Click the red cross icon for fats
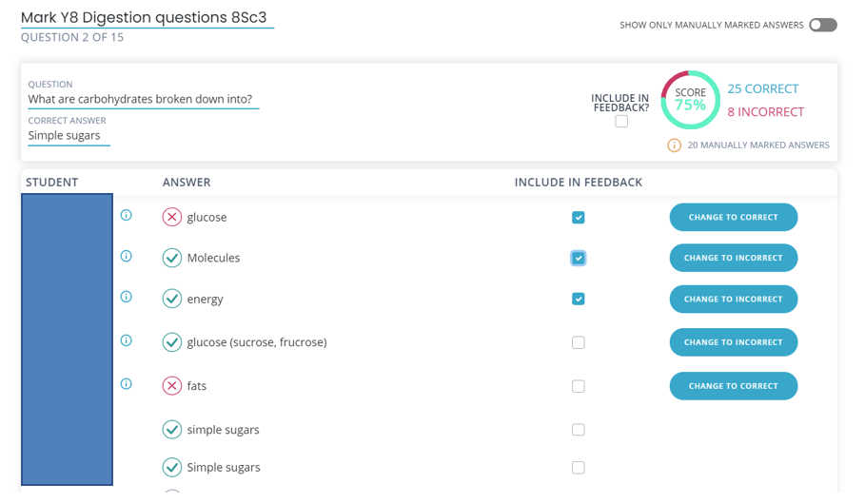This screenshot has height=504, width=865. click(171, 386)
